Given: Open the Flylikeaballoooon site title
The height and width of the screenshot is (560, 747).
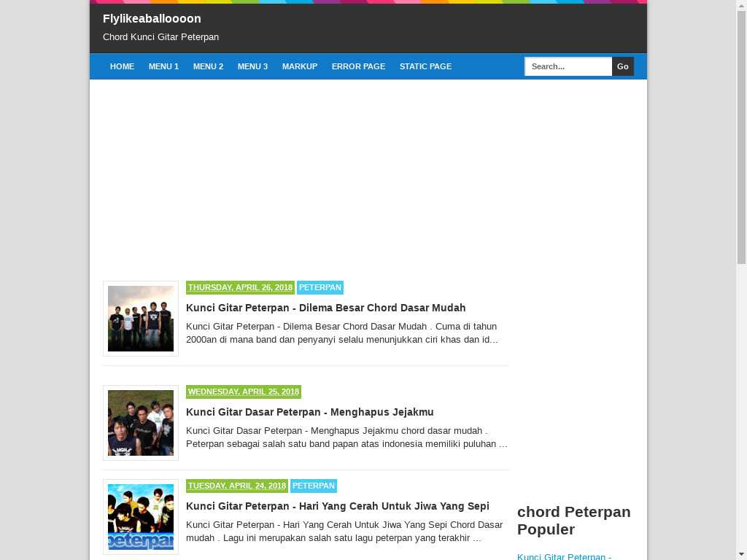Looking at the screenshot, I should [x=152, y=18].
